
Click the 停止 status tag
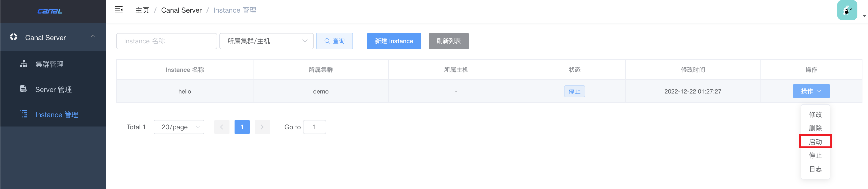[575, 91]
